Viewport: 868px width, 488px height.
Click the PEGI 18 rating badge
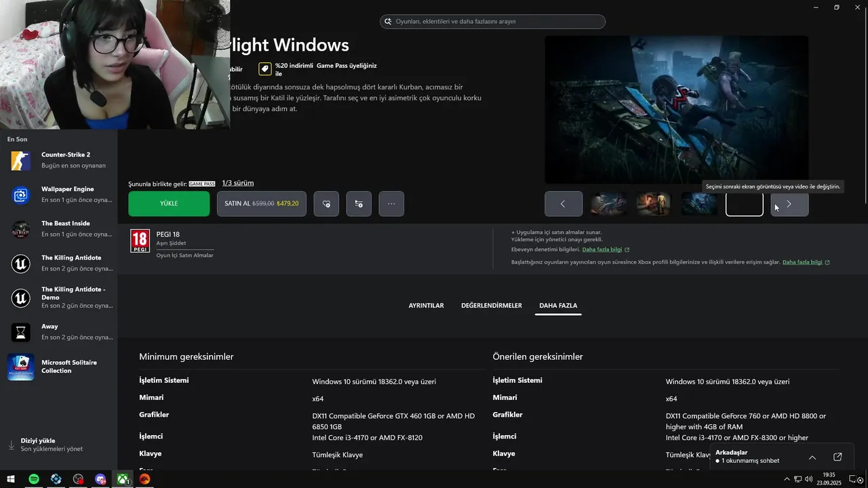pos(140,241)
